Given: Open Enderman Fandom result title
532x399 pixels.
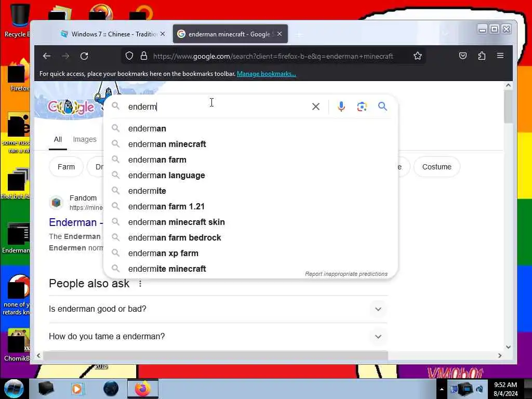Looking at the screenshot, I should 76,222.
